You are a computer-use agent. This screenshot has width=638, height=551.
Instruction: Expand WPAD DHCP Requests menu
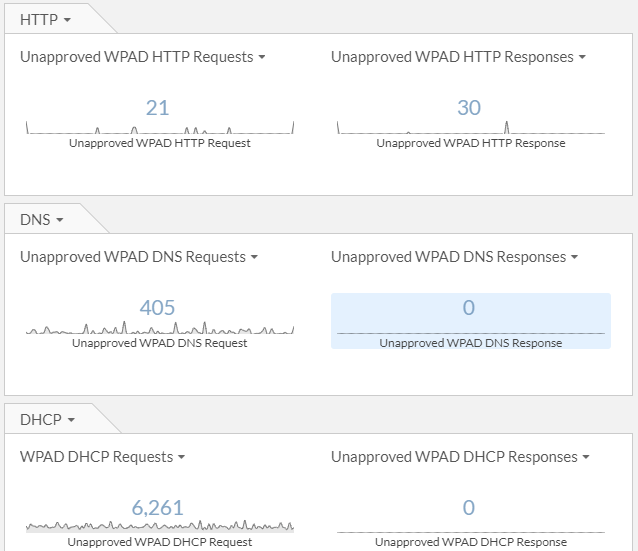click(x=103, y=457)
